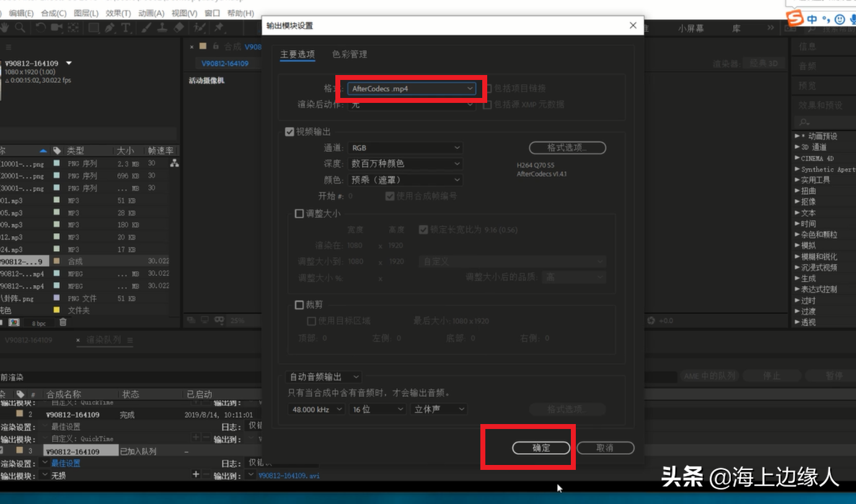The height and width of the screenshot is (504, 856).
Task: Uncheck the 视频输出 checkbox
Action: pyautogui.click(x=289, y=131)
